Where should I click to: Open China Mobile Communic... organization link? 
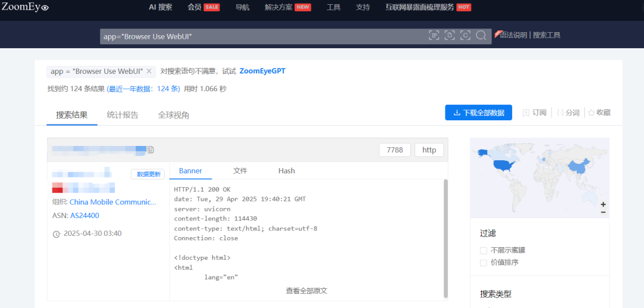tap(113, 202)
